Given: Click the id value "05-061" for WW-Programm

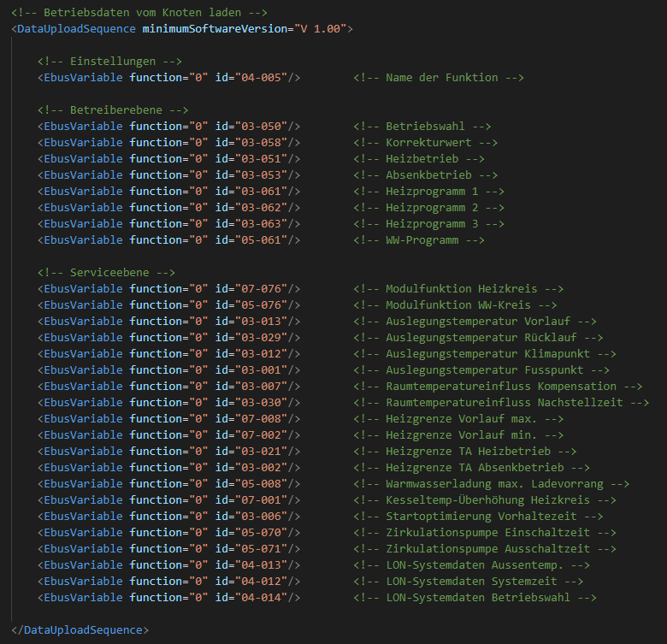Looking at the screenshot, I should pyautogui.click(x=261, y=240).
